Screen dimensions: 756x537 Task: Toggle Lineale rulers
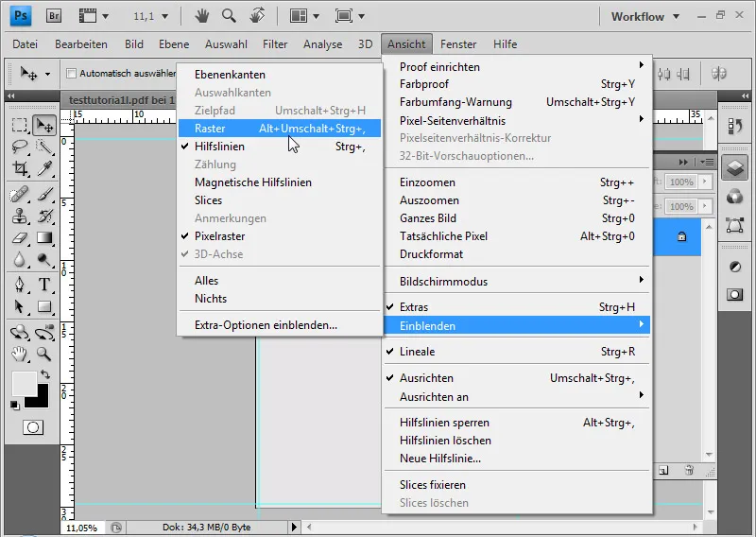(x=517, y=352)
